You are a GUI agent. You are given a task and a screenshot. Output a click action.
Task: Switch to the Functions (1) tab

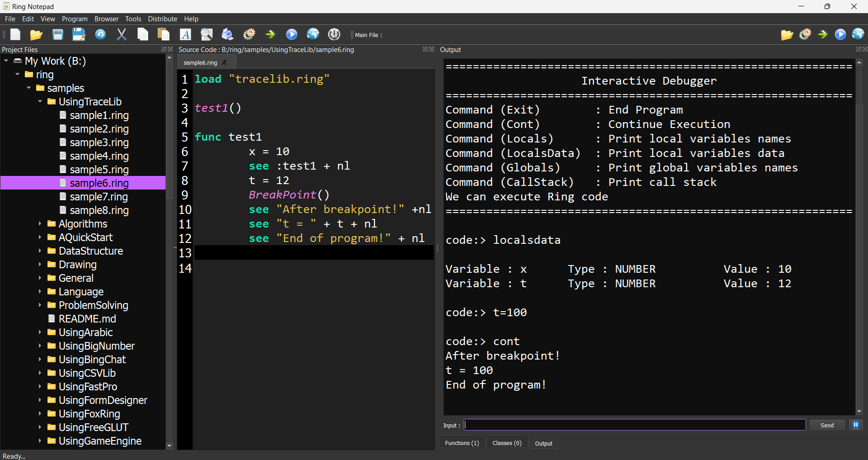(461, 443)
